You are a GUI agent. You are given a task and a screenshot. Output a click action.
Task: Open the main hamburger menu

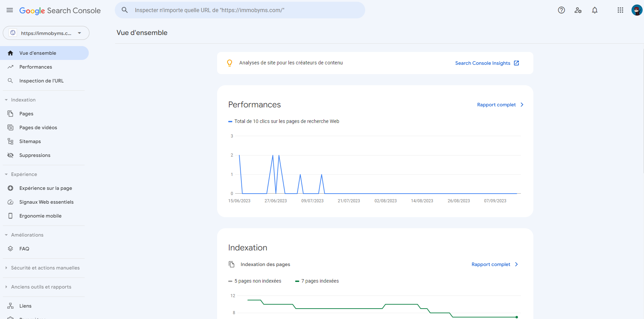pyautogui.click(x=10, y=10)
